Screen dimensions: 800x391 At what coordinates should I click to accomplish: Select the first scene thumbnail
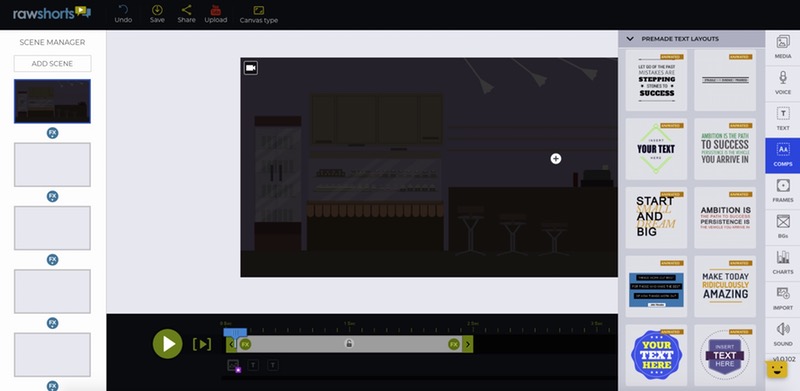53,101
